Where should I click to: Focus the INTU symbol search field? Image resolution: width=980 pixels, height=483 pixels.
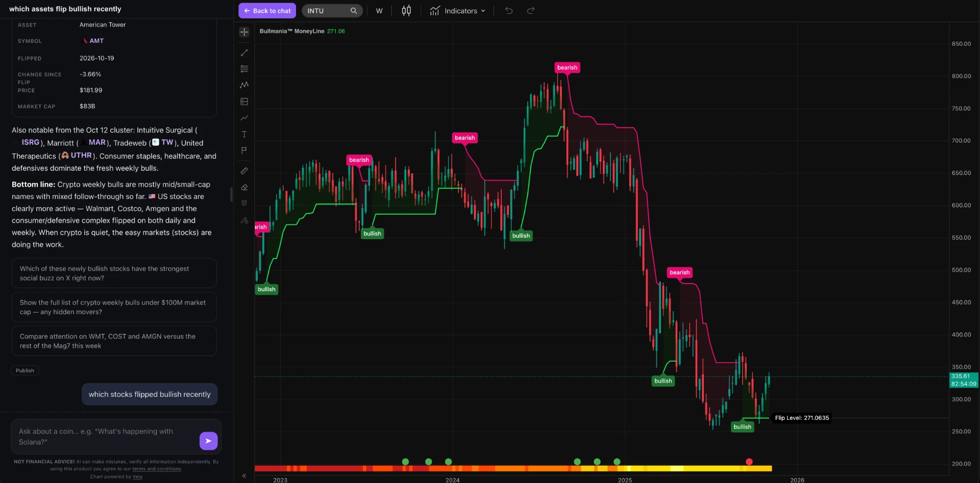(332, 11)
